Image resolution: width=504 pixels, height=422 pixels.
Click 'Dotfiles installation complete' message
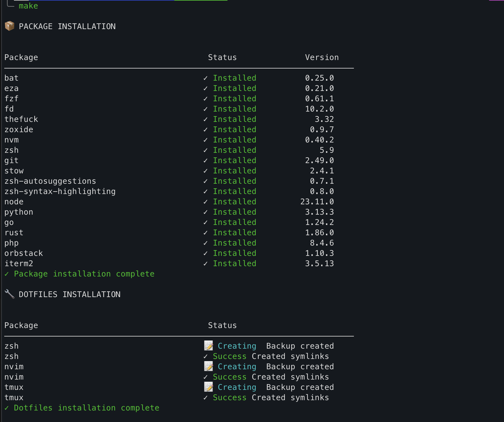click(87, 408)
